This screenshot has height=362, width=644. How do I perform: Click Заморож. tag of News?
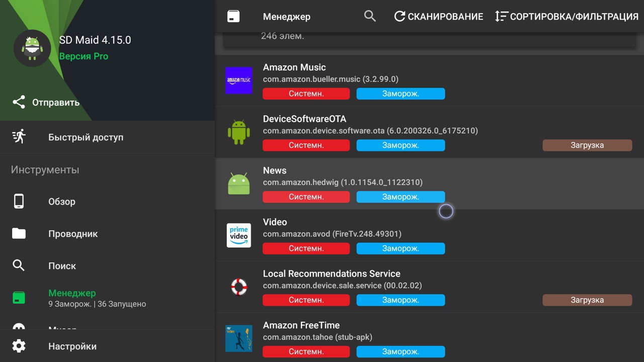pyautogui.click(x=400, y=197)
